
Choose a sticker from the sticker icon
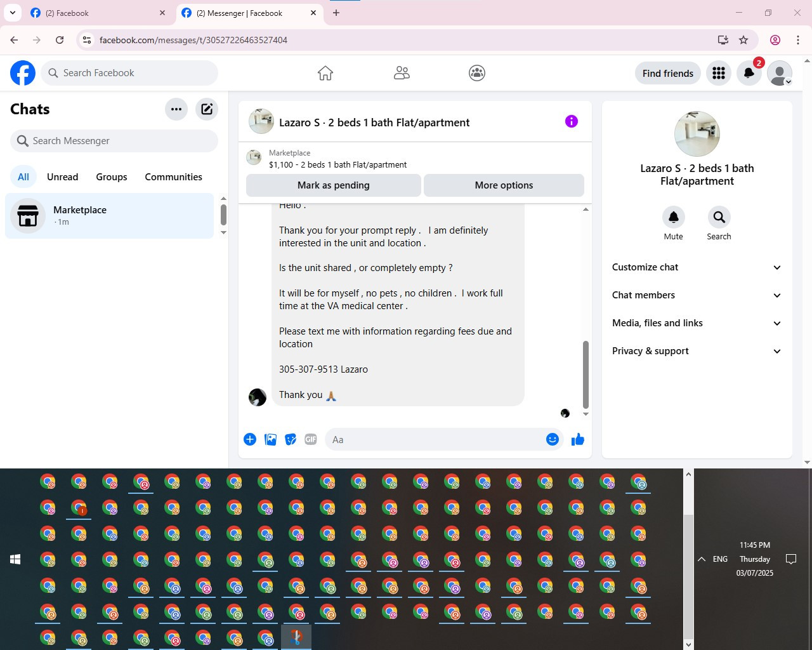coord(291,439)
